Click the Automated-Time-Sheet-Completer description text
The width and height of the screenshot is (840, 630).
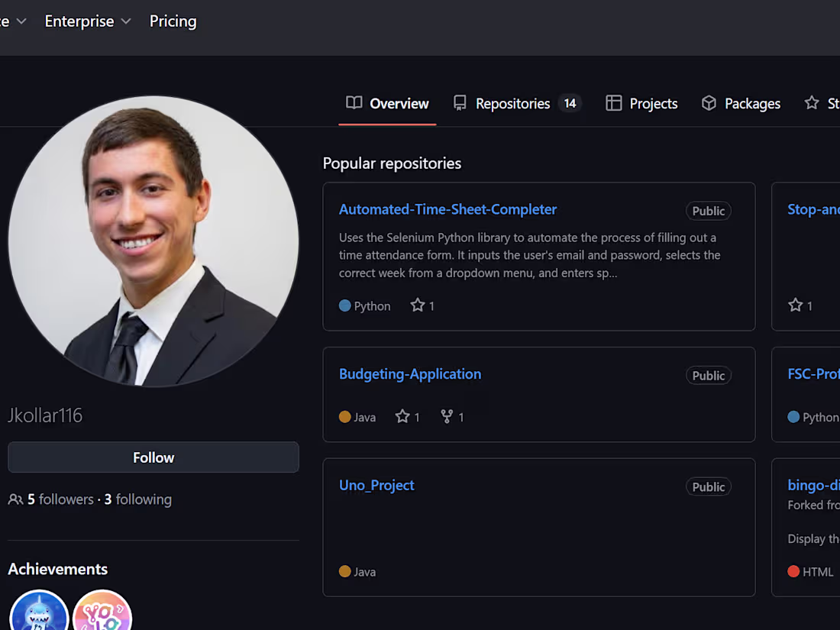(x=530, y=255)
